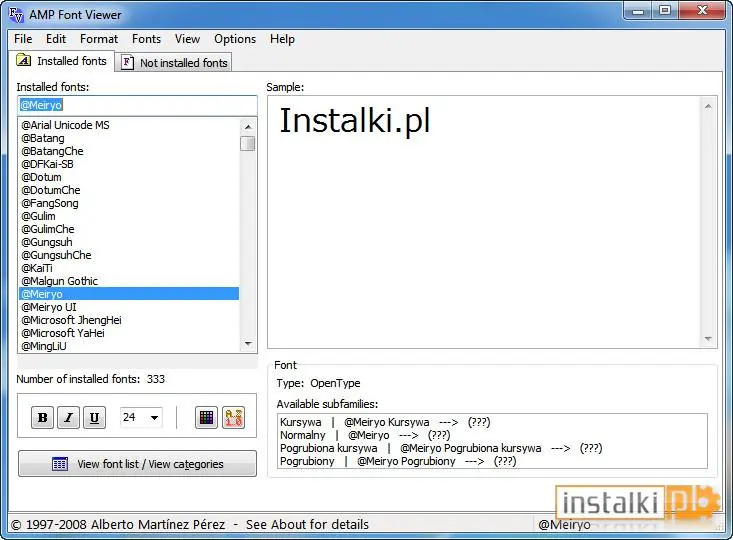Screen dimensions: 733x540
Task: Click Sample pane scroll up arrow
Action: [x=708, y=107]
